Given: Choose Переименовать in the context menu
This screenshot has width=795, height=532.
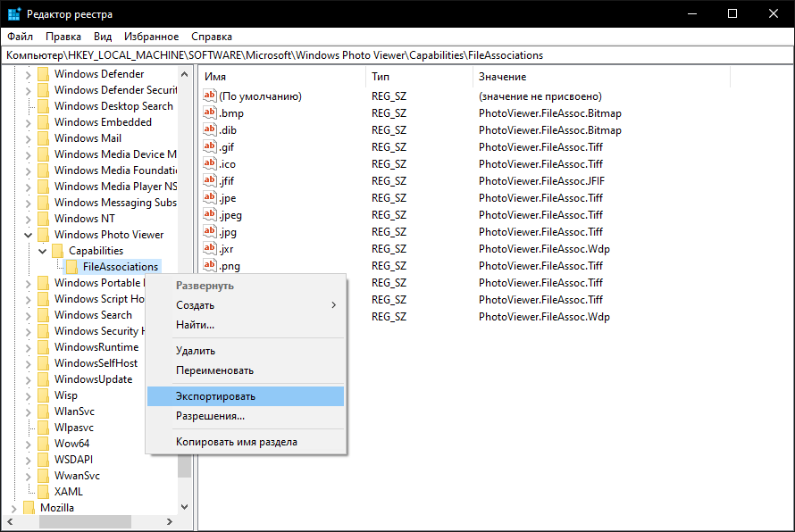Looking at the screenshot, I should 246,370.
